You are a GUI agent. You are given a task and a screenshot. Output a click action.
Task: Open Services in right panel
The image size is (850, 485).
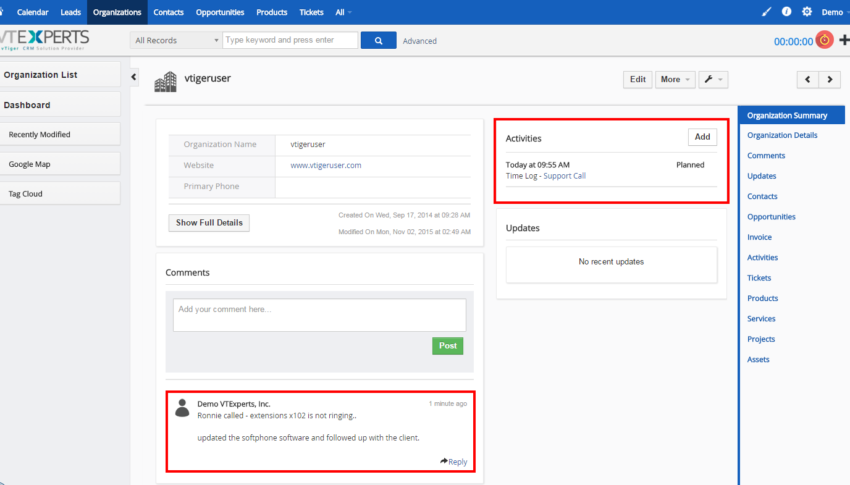coord(761,319)
